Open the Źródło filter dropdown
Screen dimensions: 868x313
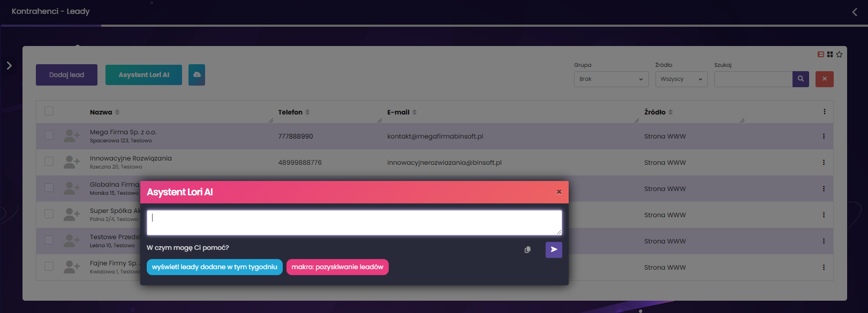pos(681,79)
